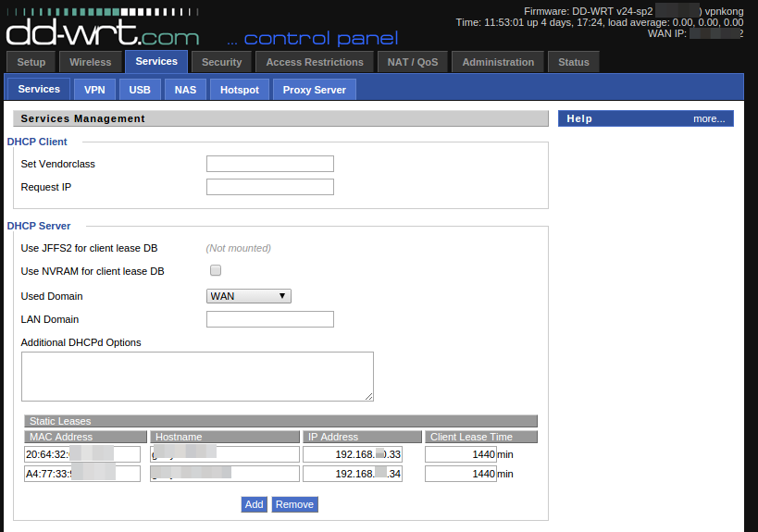This screenshot has width=758, height=532.
Task: Open the VPN sub-tab
Action: 94,90
